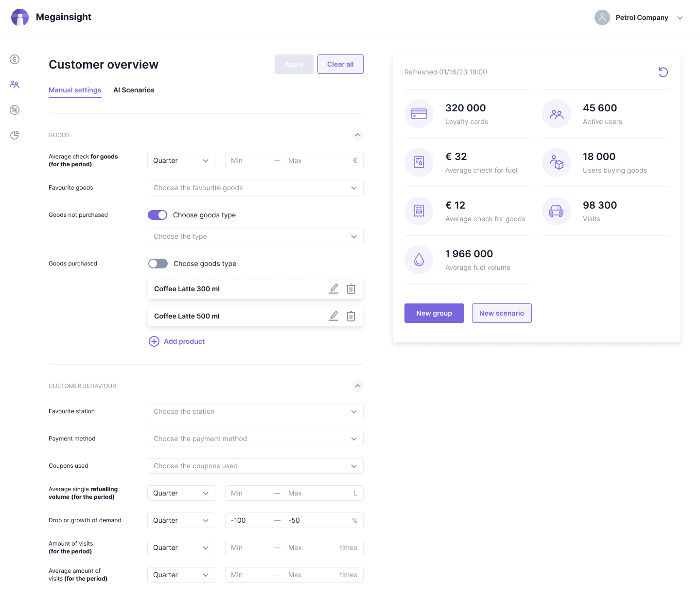Click the Add product link
Image resolution: width=700 pixels, height=602 pixels.
tap(184, 341)
